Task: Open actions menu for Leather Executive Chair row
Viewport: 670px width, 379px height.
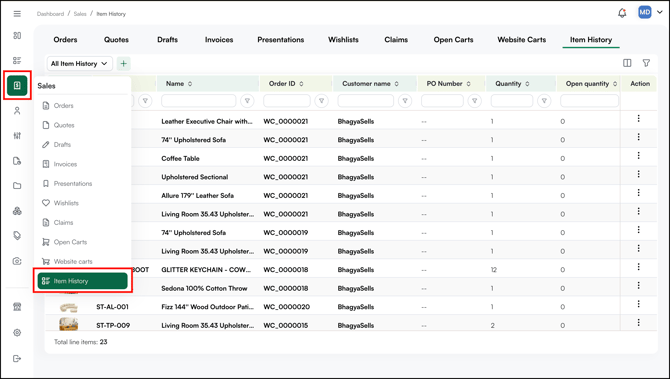Action: click(x=638, y=118)
